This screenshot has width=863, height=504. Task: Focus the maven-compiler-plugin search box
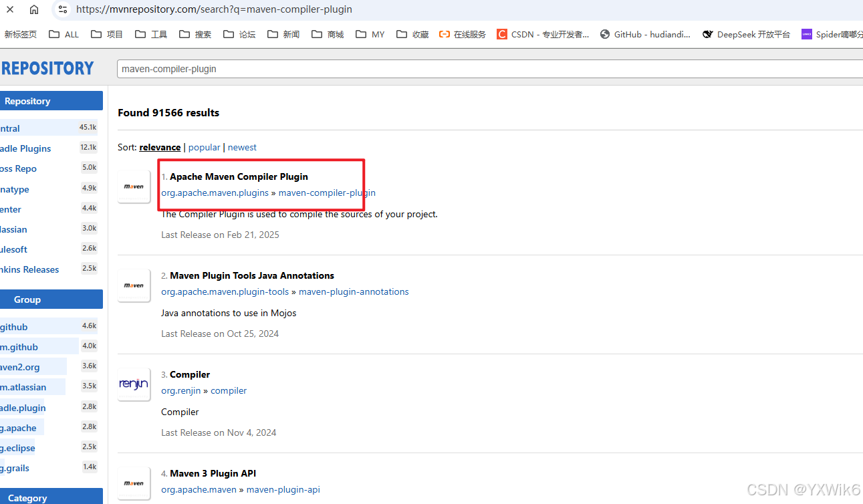coord(490,69)
